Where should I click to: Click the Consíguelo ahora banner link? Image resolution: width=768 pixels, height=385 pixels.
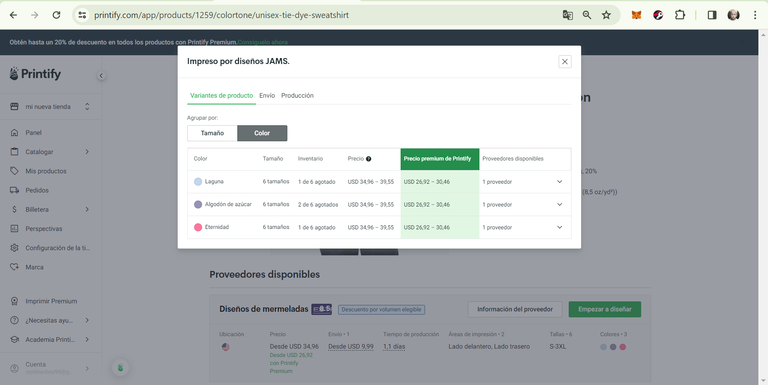pyautogui.click(x=263, y=42)
